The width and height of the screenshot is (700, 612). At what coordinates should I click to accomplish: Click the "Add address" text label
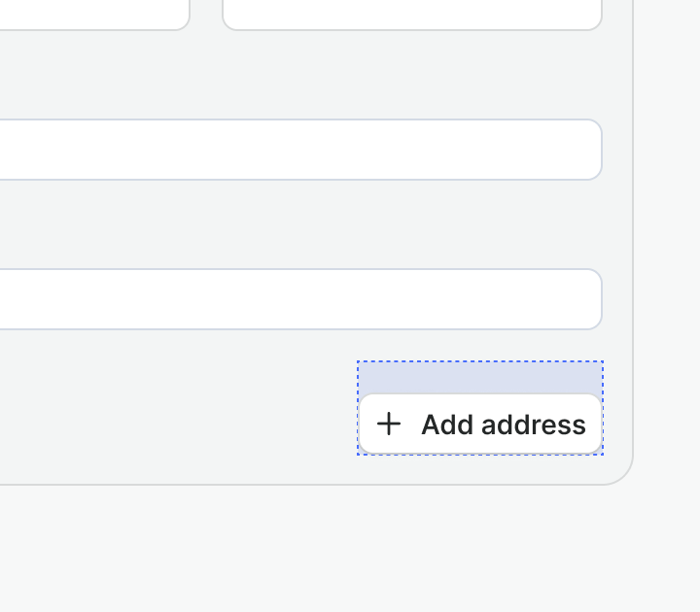(503, 425)
